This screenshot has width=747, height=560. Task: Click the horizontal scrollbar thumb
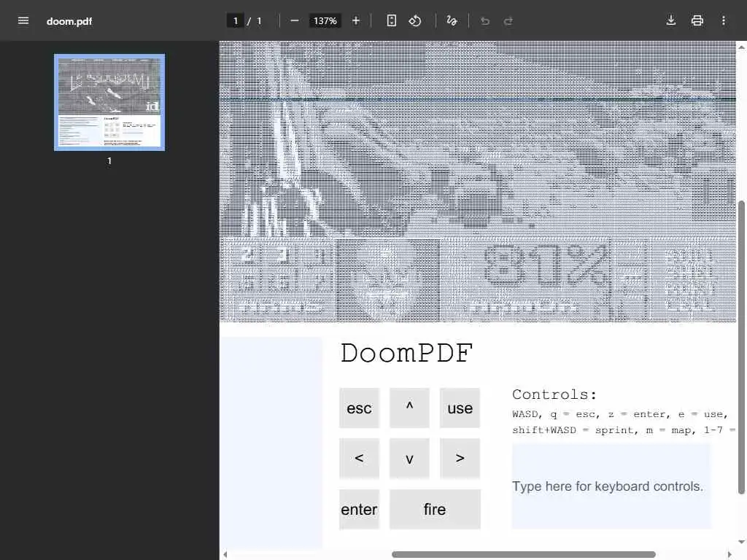(x=524, y=554)
